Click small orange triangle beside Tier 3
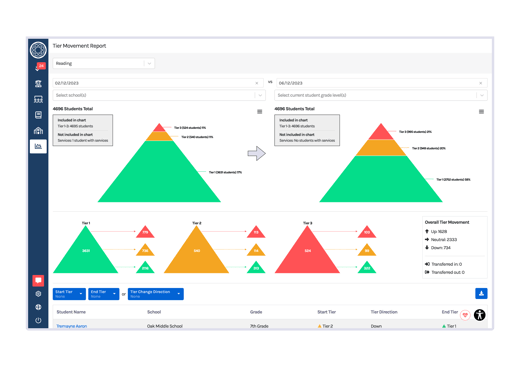Screen dimensions: 520x367 tap(367, 251)
